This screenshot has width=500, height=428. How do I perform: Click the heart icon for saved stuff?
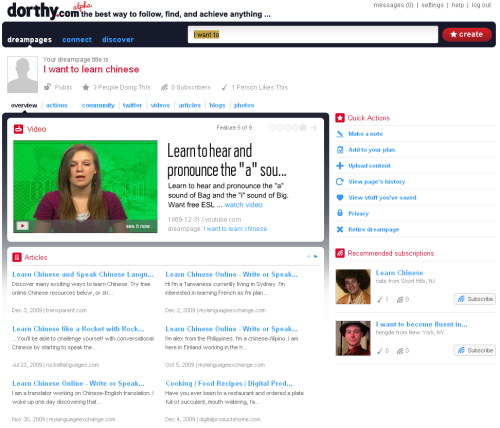tap(340, 198)
